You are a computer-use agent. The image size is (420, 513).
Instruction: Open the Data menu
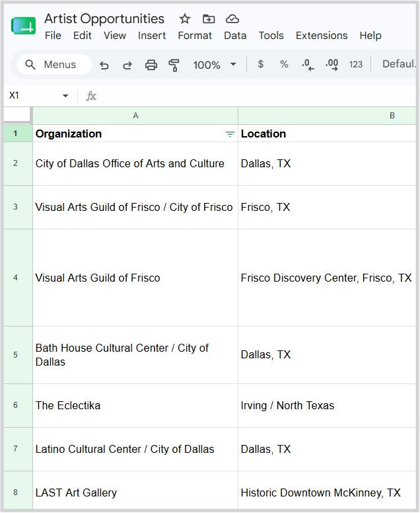[235, 35]
